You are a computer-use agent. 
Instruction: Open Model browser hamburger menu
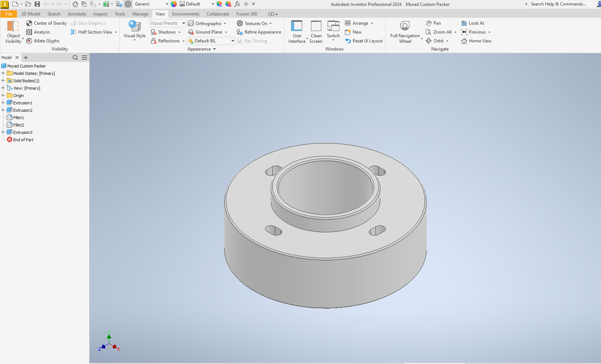(84, 58)
